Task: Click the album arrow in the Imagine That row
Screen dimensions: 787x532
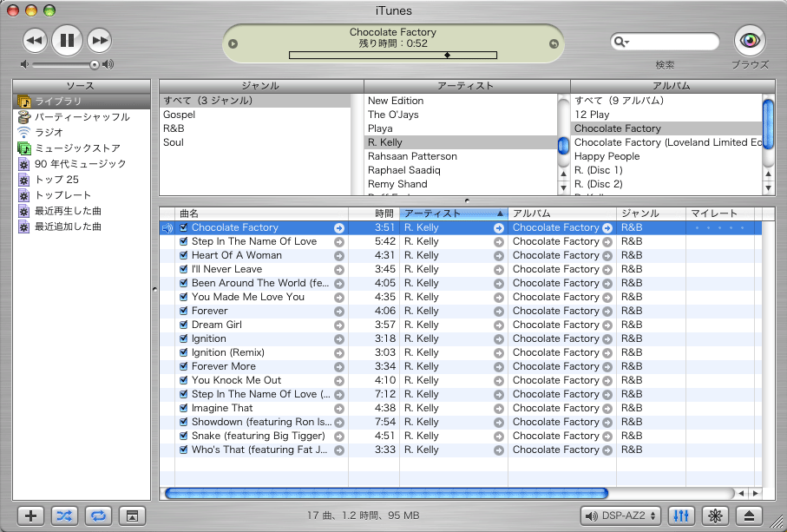Action: point(607,409)
